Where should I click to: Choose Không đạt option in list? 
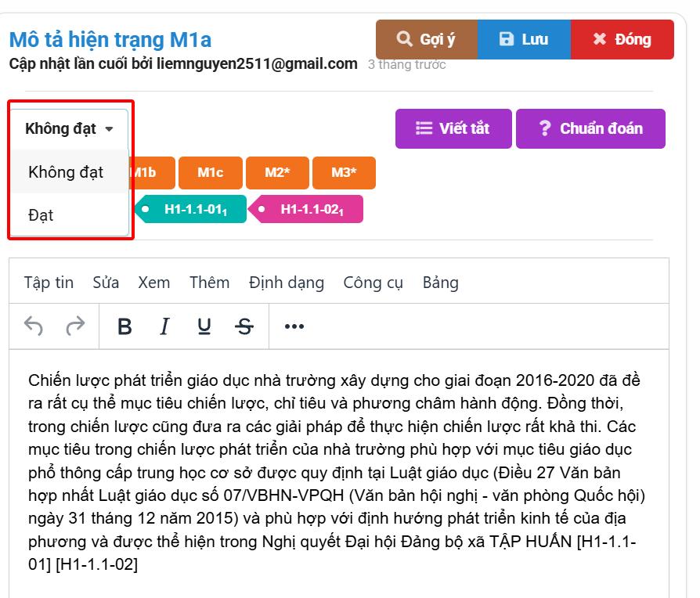pos(66,172)
